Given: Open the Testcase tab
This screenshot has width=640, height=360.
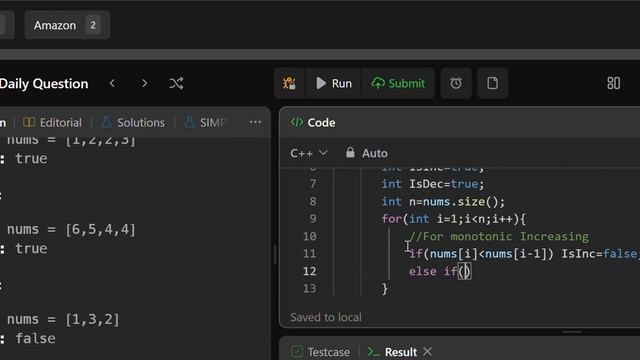Looking at the screenshot, I should click(321, 352).
